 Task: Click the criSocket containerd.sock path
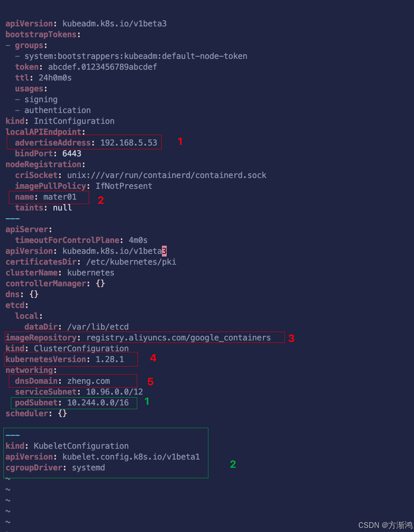[x=167, y=175]
